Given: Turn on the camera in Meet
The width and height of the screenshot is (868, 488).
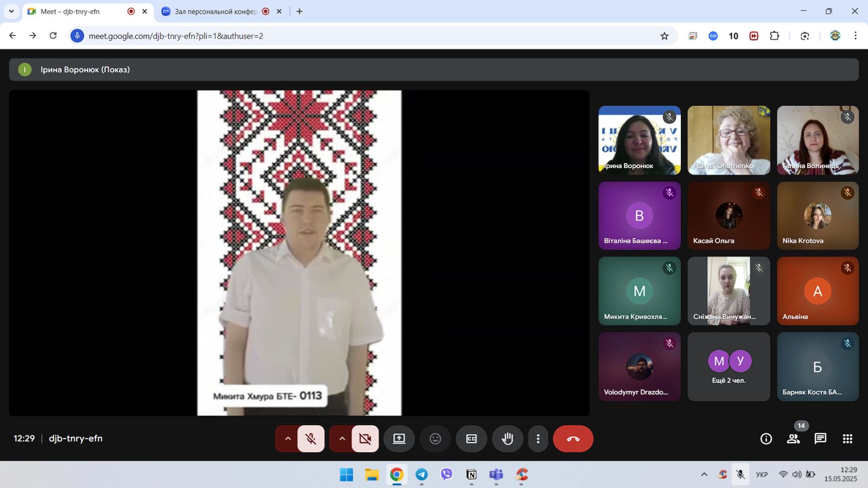Looking at the screenshot, I should [x=365, y=439].
